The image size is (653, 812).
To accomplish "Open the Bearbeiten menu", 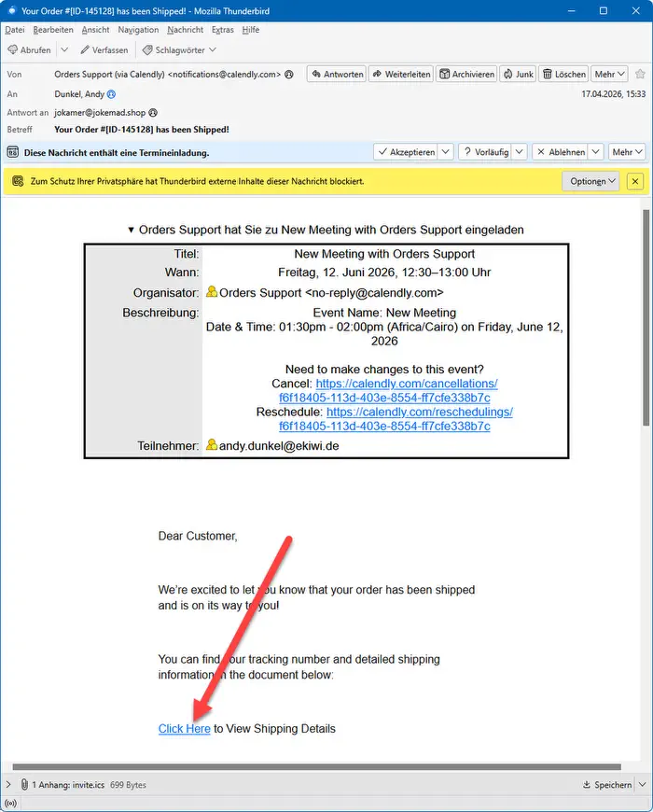I will click(53, 30).
